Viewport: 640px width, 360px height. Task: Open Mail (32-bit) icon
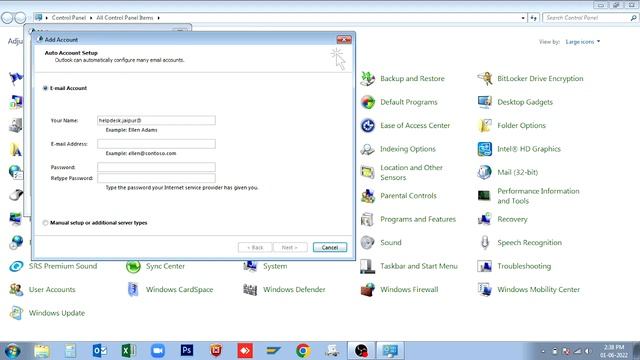(484, 172)
